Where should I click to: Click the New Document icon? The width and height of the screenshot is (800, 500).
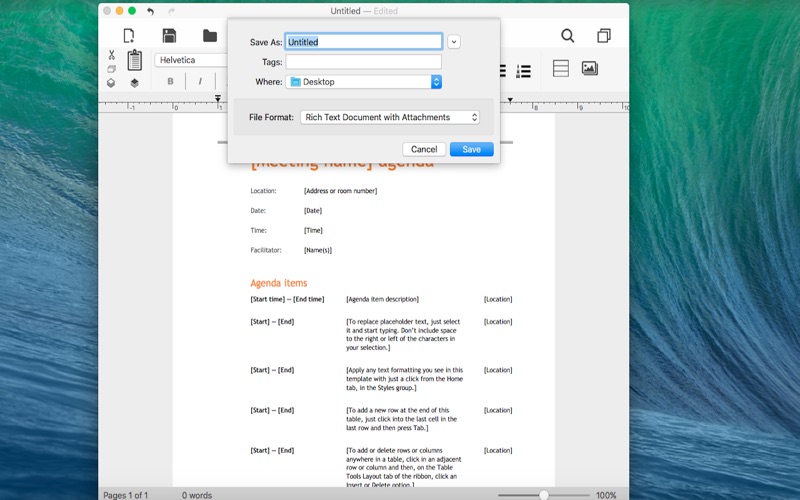[x=129, y=35]
